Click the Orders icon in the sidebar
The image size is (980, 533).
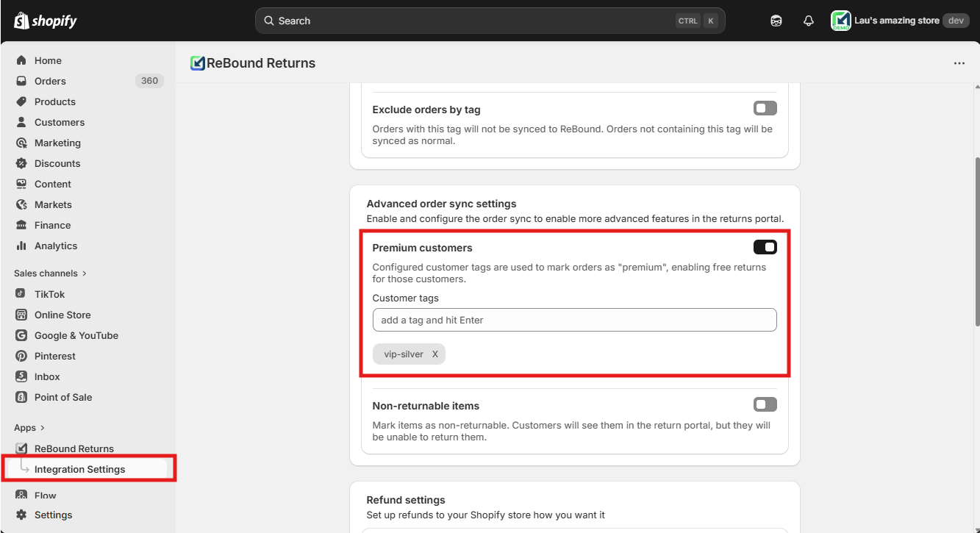(x=21, y=81)
